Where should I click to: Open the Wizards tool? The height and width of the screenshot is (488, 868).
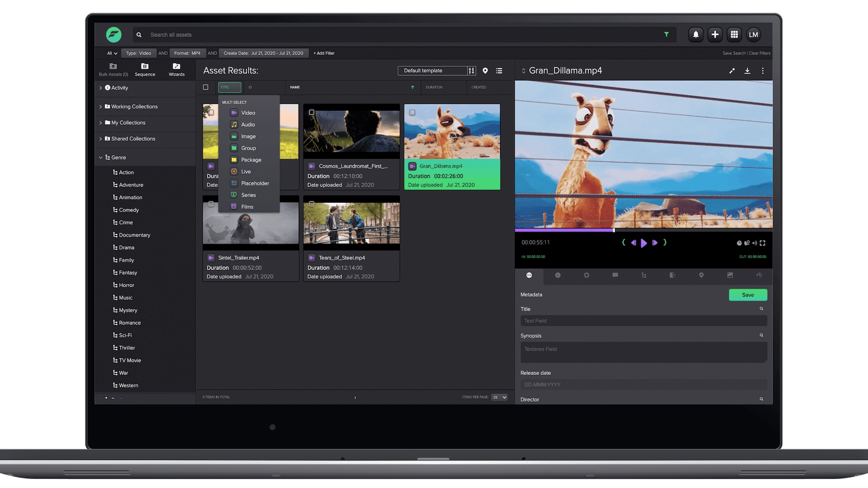pyautogui.click(x=177, y=69)
